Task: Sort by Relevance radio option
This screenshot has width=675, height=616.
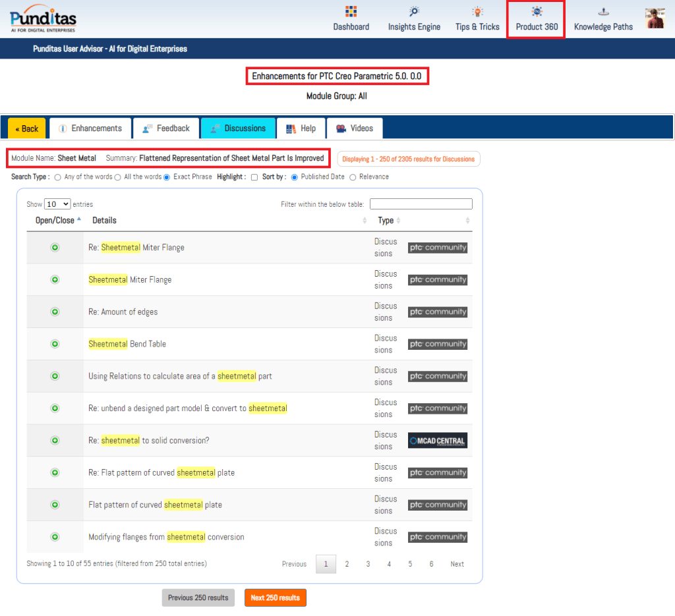Action: pyautogui.click(x=353, y=177)
